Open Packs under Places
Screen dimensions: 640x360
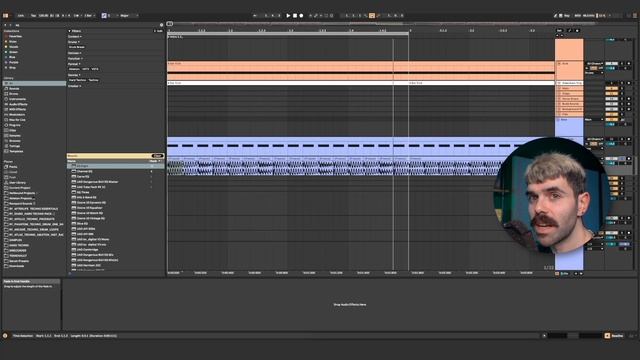13,167
